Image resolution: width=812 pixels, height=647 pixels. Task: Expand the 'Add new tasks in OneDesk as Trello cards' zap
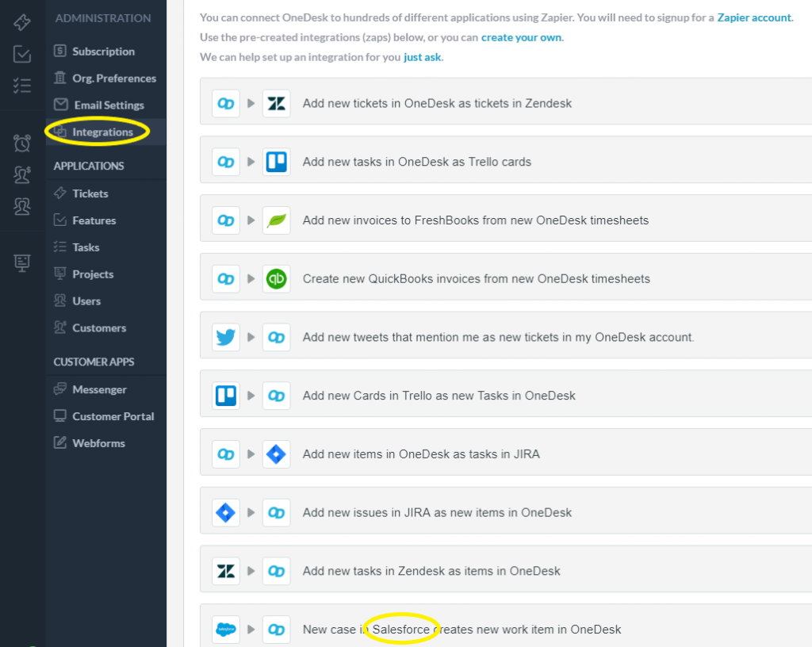click(x=251, y=162)
